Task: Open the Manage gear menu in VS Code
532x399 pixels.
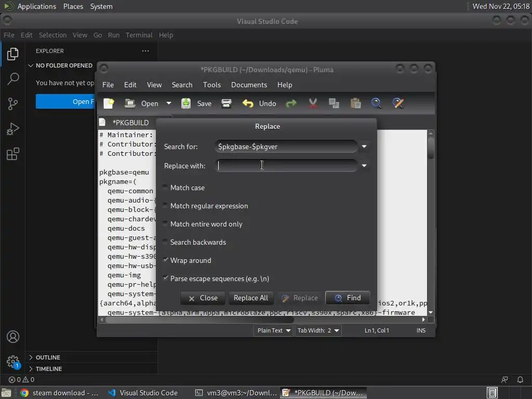Action: [x=13, y=362]
